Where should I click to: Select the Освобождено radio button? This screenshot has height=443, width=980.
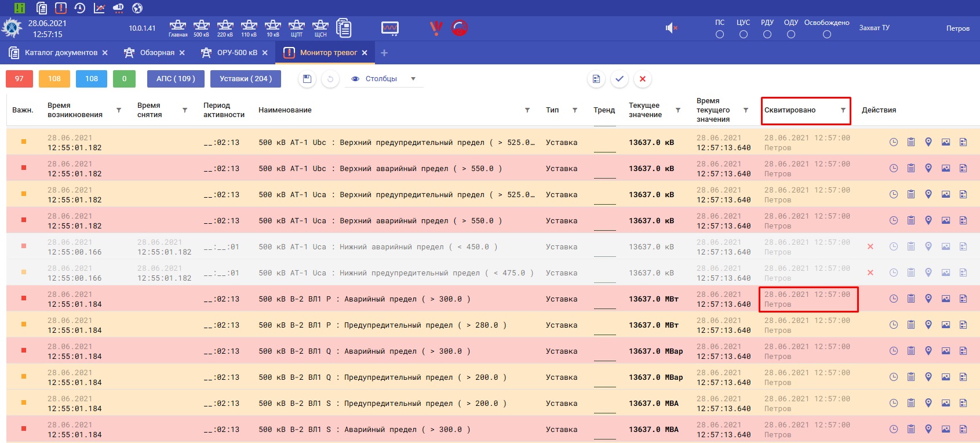827,34
